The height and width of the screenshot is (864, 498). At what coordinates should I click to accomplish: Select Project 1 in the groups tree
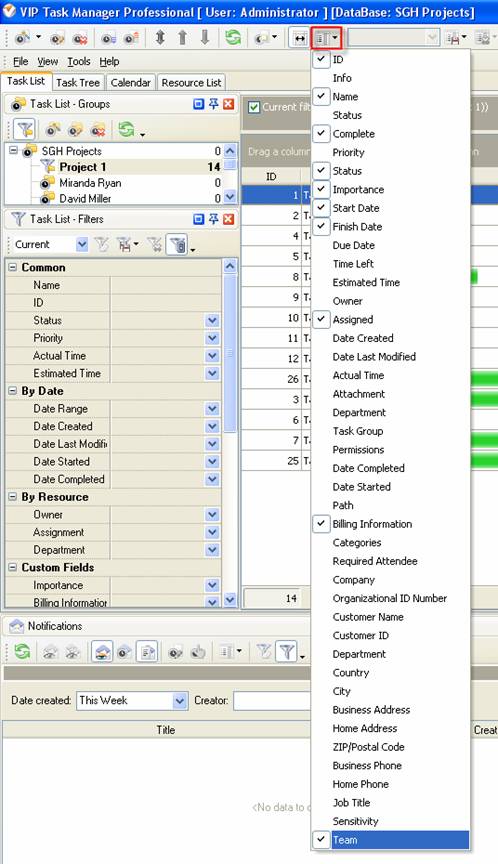[x=83, y=167]
